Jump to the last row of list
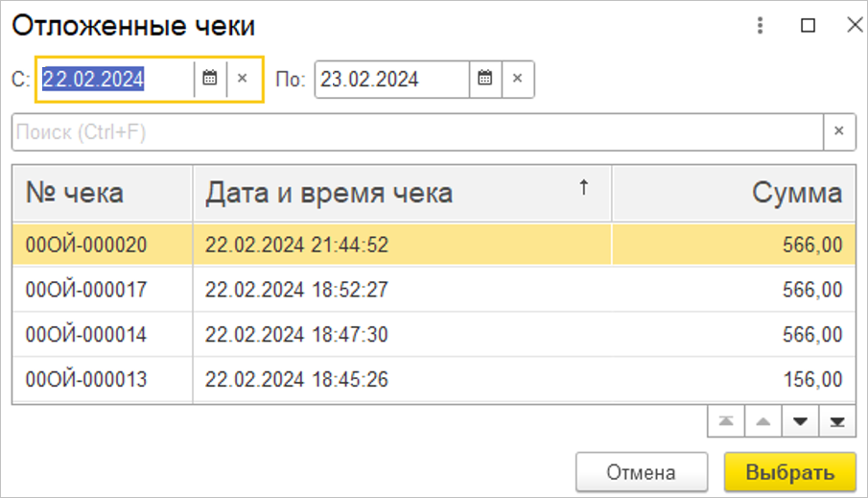This screenshot has width=868, height=498. click(837, 421)
